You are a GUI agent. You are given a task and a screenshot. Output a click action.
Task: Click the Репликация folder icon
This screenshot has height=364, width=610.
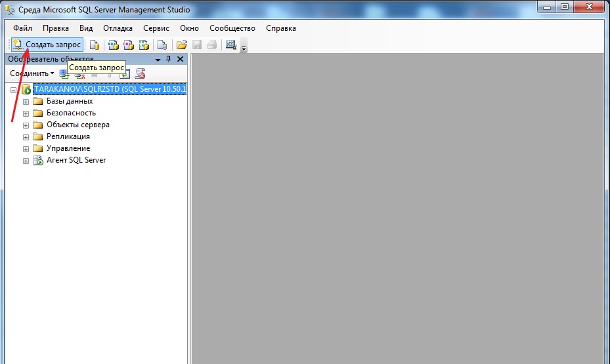pos(37,136)
